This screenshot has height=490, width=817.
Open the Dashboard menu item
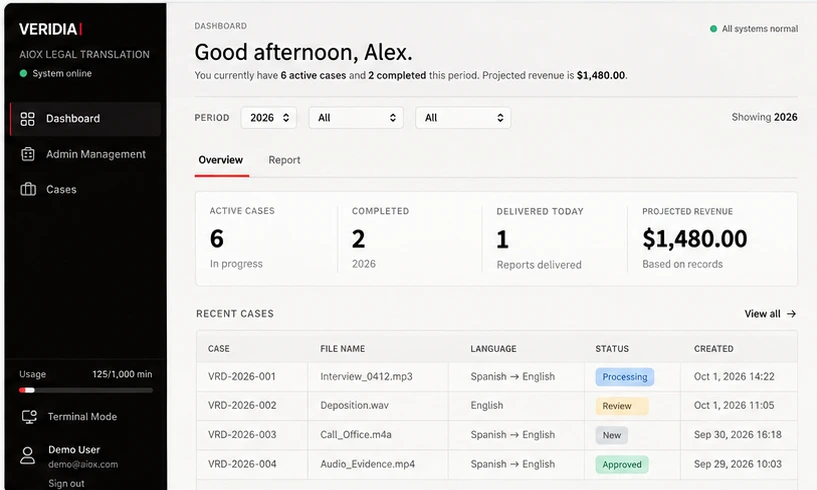point(85,119)
